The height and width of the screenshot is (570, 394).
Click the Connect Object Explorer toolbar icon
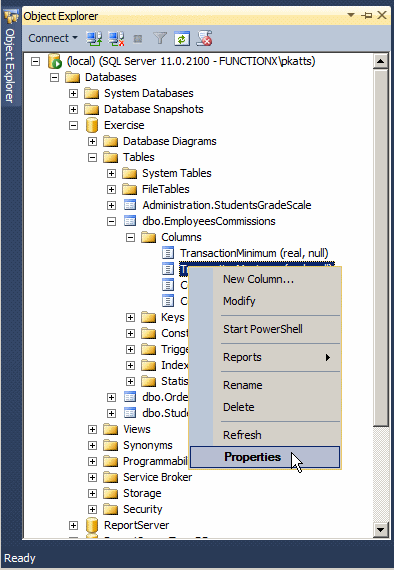point(94,38)
